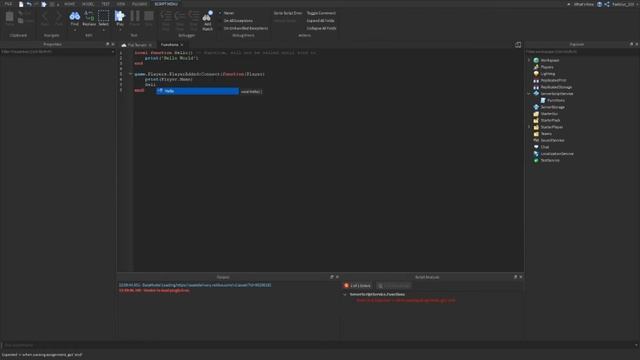Open the dropdown arrow under Play

click(x=120, y=30)
